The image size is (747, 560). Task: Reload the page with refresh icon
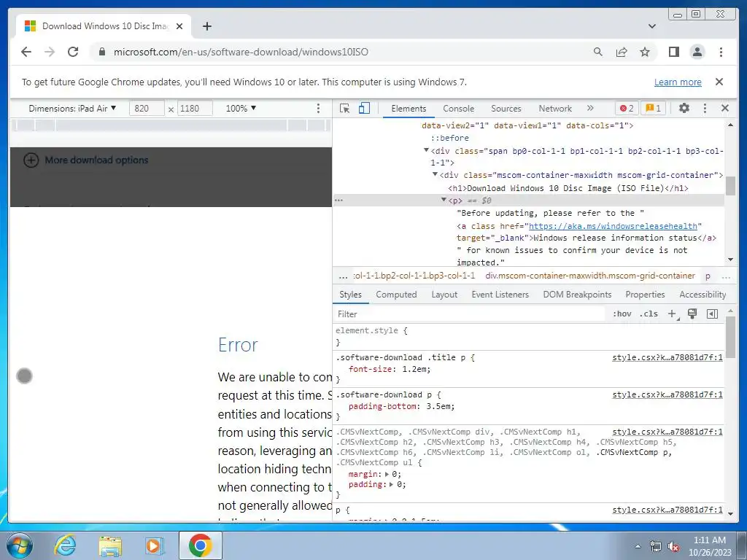point(73,52)
